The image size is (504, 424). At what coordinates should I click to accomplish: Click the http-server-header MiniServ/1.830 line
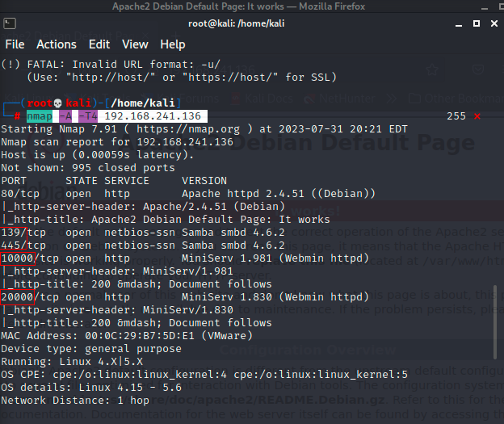pos(117,310)
